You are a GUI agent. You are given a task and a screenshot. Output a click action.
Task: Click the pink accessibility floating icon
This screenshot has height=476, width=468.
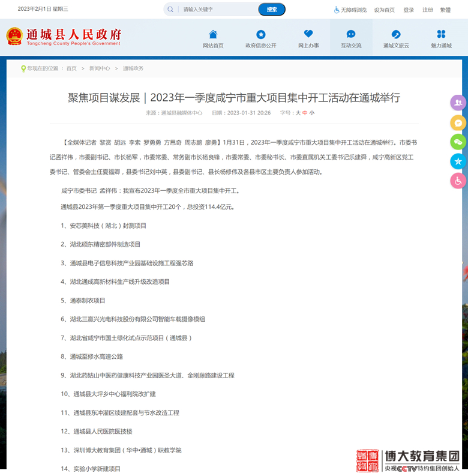tap(458, 181)
